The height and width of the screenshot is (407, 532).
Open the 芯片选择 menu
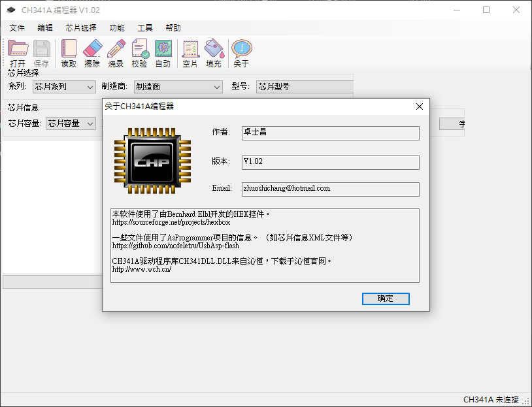(81, 28)
